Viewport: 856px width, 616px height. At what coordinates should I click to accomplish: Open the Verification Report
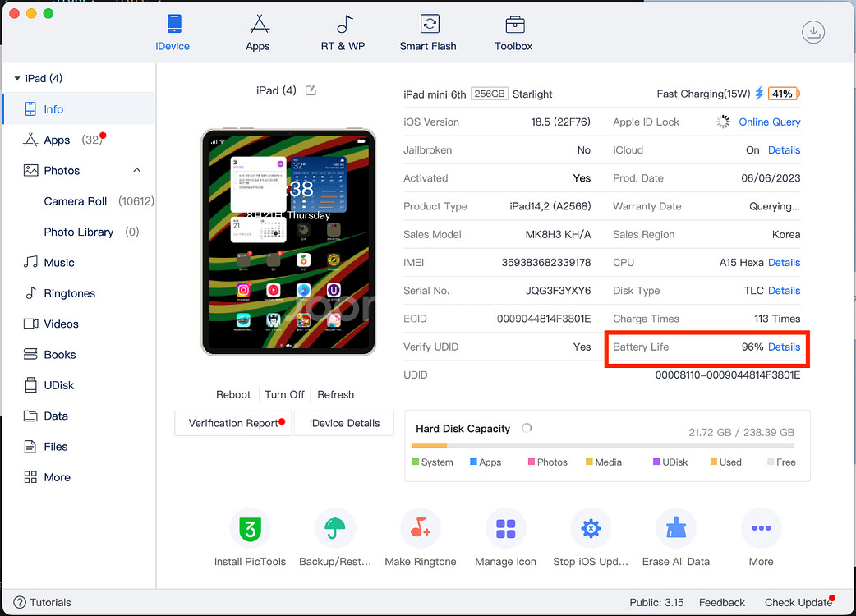click(x=233, y=424)
